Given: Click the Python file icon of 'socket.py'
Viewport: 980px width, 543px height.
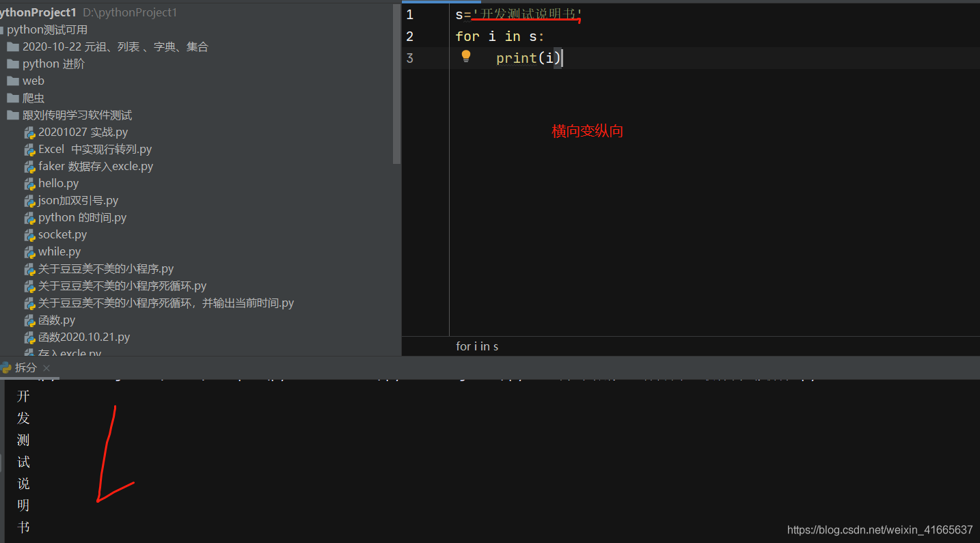Looking at the screenshot, I should 29,235.
